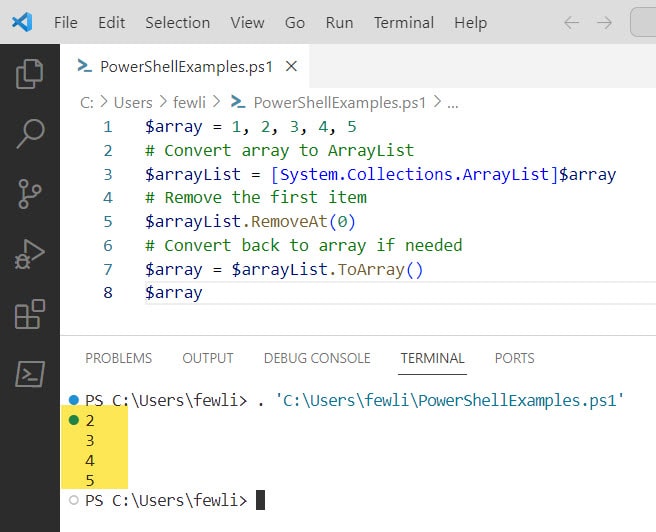Click the $array text on line 8
Image resolution: width=656 pixels, height=532 pixels.
[174, 293]
